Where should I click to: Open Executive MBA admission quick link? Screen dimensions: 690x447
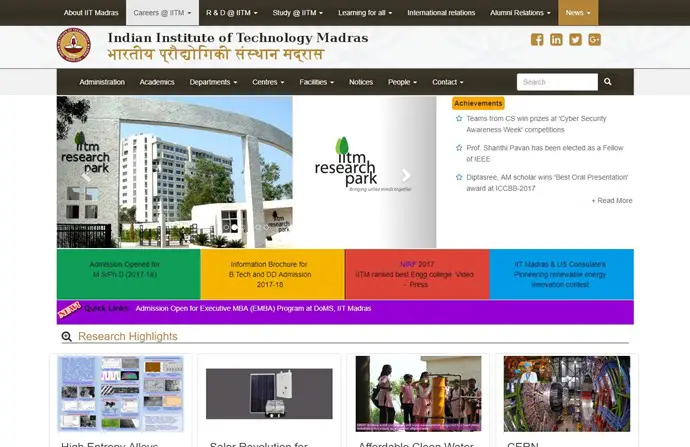coord(253,308)
